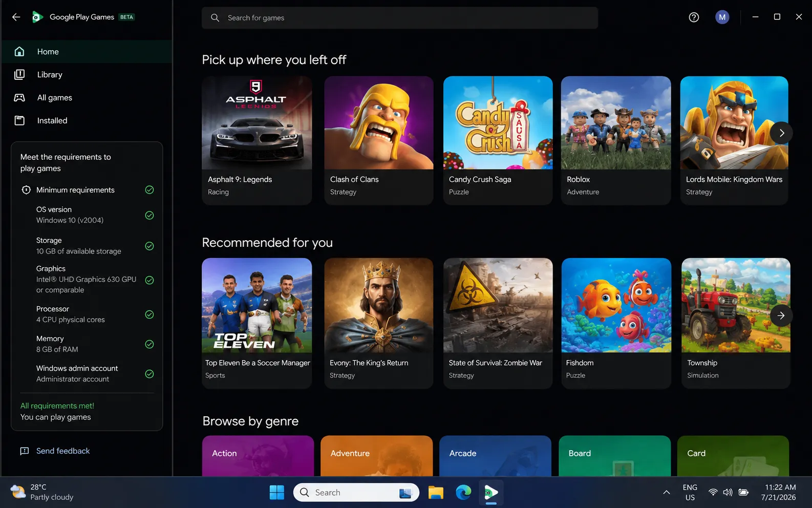This screenshot has height=508, width=812.
Task: Click the ENG US language indicator
Action: pyautogui.click(x=690, y=493)
